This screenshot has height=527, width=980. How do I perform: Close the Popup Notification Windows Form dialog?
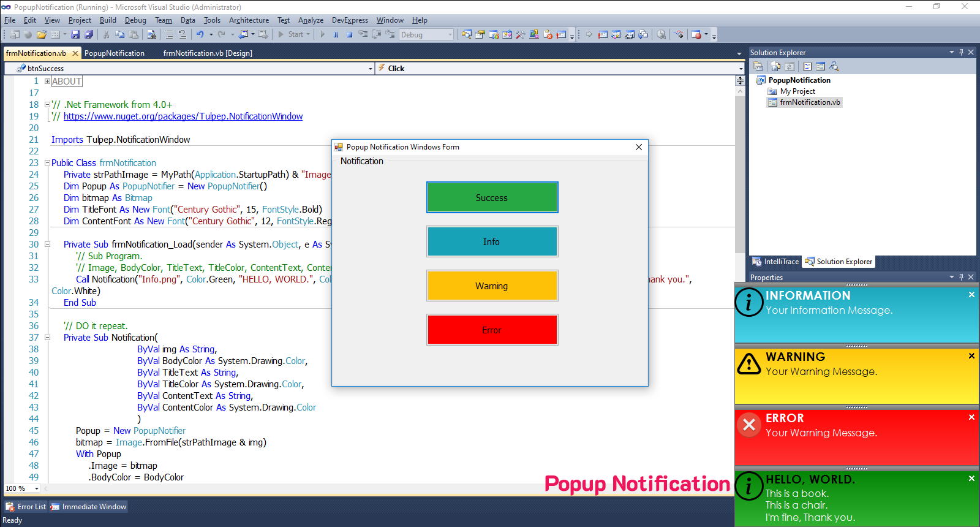(639, 147)
